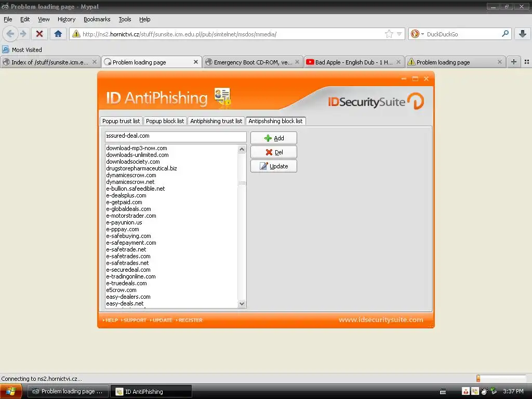Screen dimensions: 532x399
Task: Open the REGISTER link in the footer
Action: point(189,320)
